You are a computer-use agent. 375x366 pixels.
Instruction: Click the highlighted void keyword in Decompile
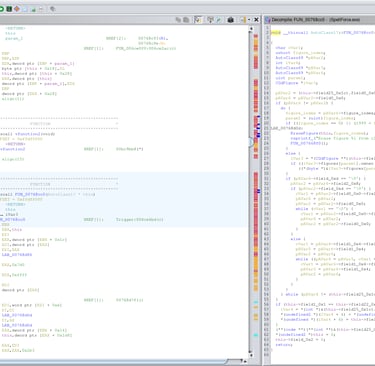point(276,33)
